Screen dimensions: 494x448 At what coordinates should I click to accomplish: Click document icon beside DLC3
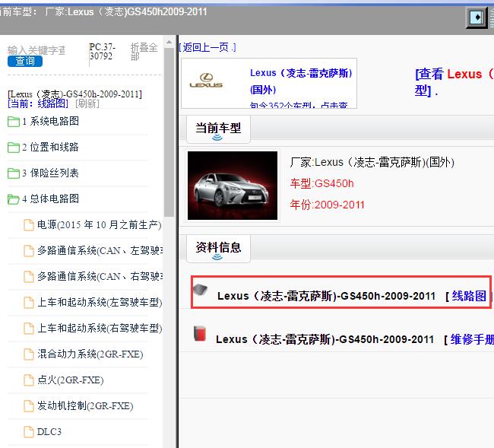tap(29, 432)
